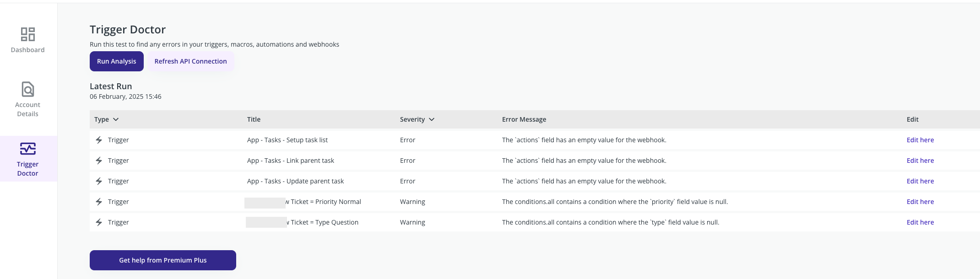980x279 pixels.
Task: Click empty actions message for Link parent task
Action: [x=584, y=161]
